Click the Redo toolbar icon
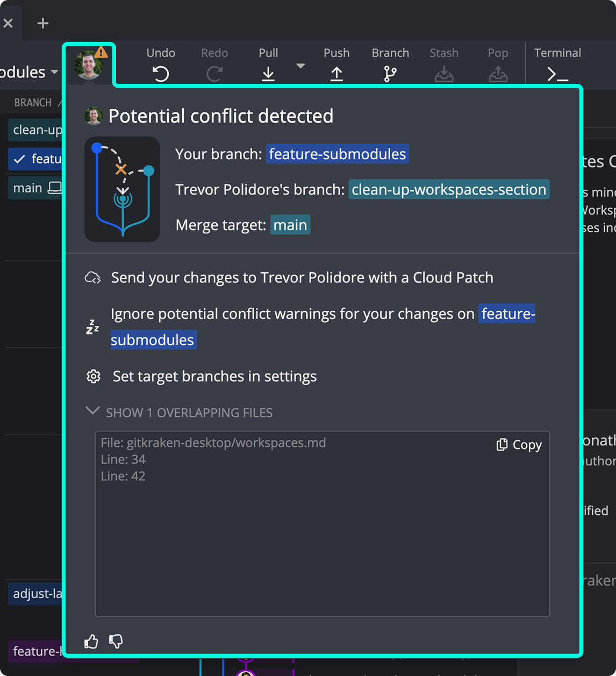 [x=214, y=74]
